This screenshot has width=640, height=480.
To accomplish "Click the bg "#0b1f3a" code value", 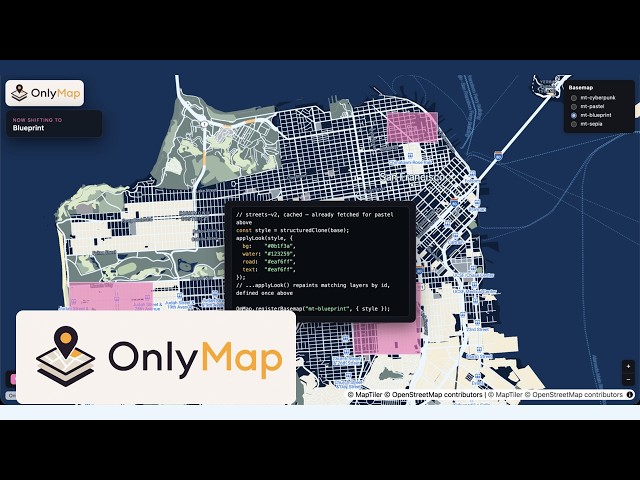I will (x=280, y=246).
